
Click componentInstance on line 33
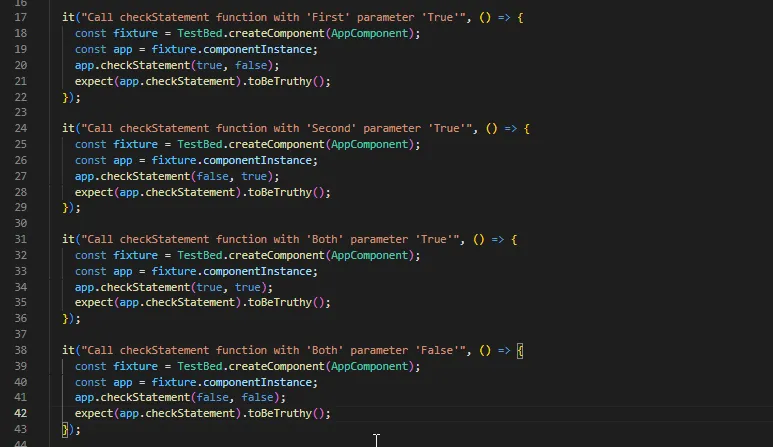tap(257, 271)
